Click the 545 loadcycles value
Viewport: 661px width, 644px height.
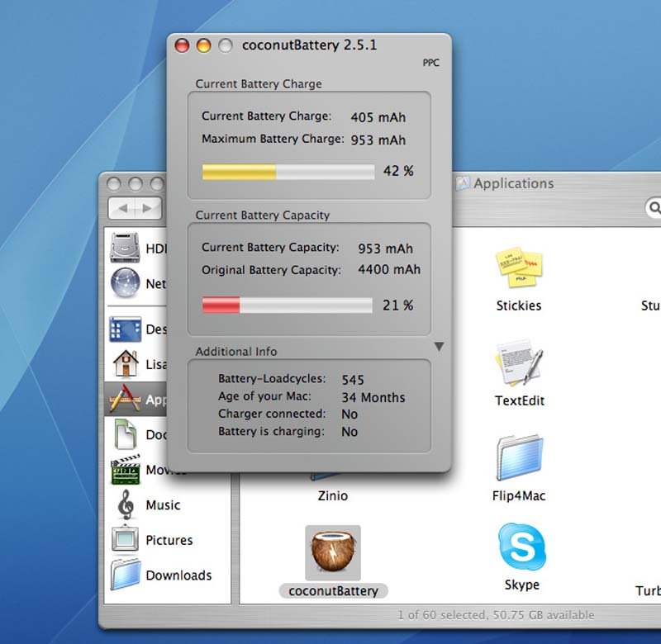[x=353, y=380]
